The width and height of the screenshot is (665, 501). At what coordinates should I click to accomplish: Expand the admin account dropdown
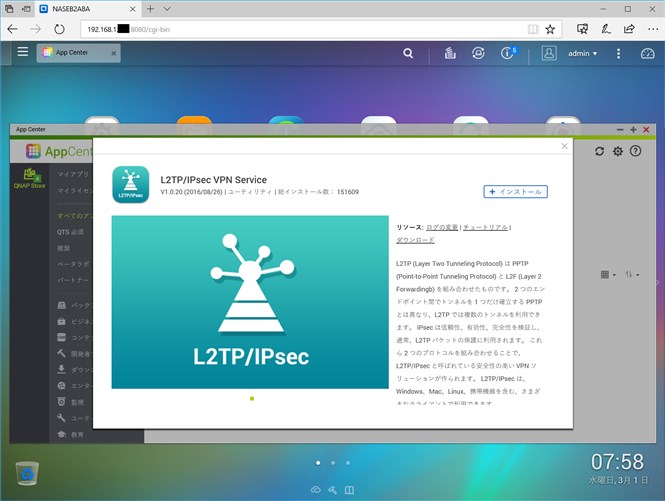click(x=582, y=53)
